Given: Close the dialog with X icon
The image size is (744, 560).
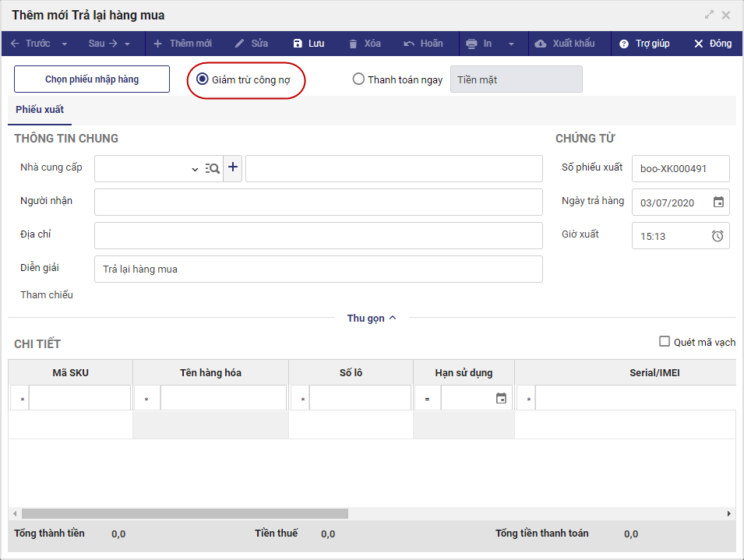Looking at the screenshot, I should point(726,15).
